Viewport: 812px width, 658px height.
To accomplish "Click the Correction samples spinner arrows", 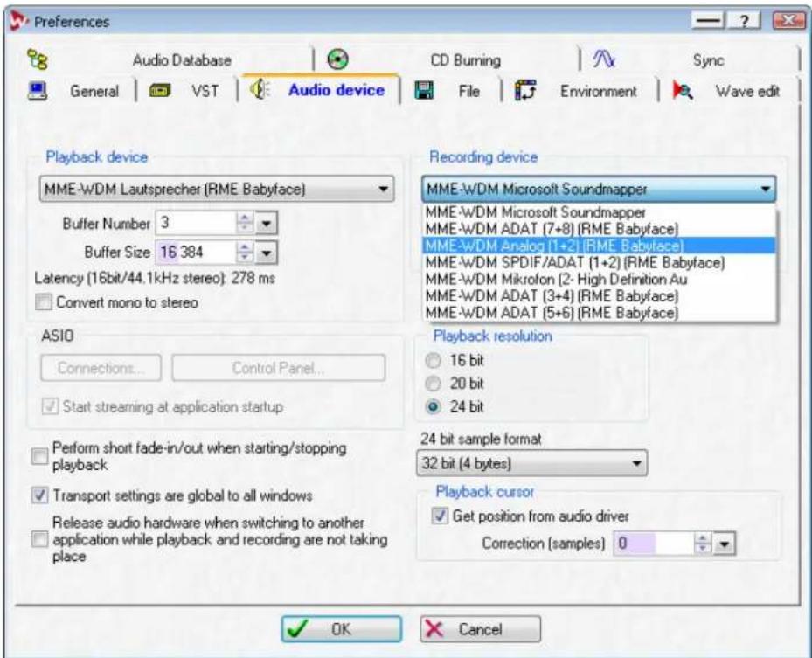I will (x=703, y=544).
